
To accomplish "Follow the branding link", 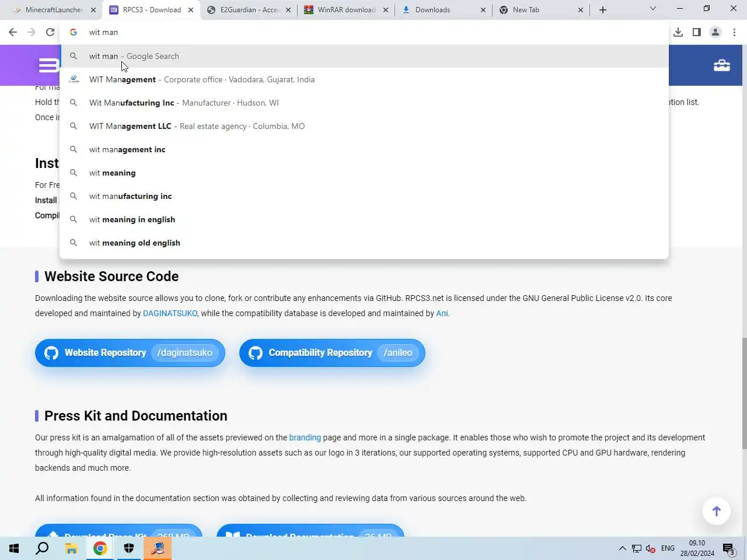I will click(305, 437).
